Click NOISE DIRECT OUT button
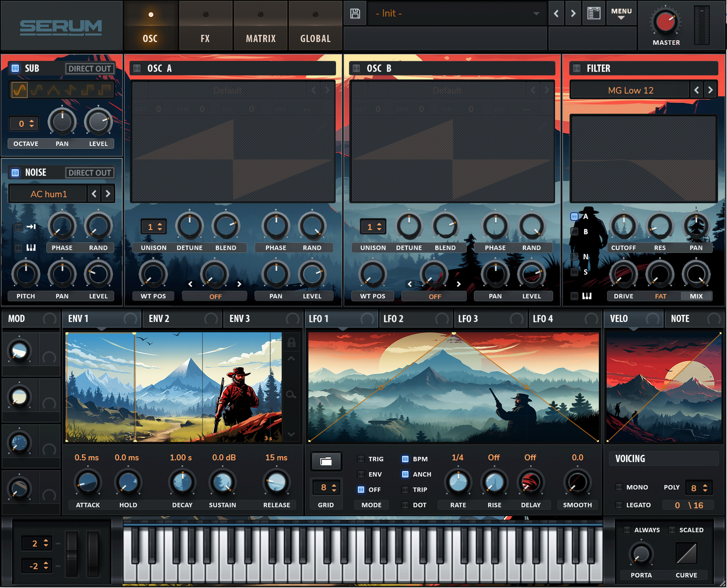The width and height of the screenshot is (727, 588). [90, 173]
